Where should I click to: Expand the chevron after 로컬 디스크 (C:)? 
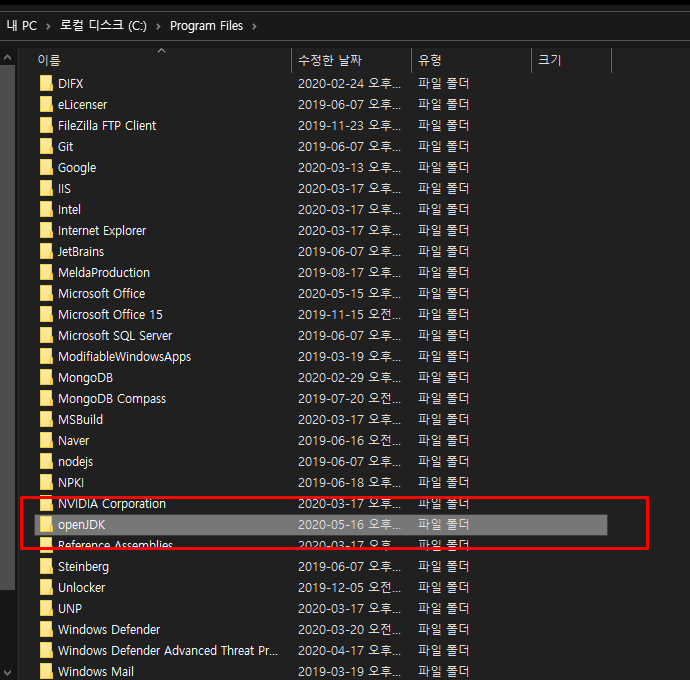tap(158, 26)
